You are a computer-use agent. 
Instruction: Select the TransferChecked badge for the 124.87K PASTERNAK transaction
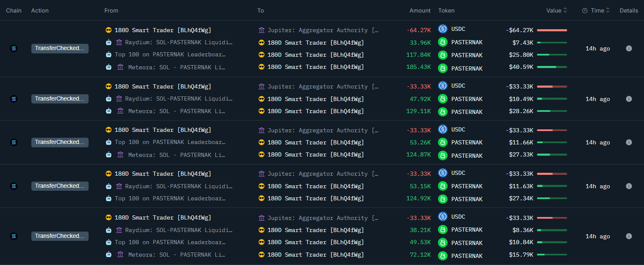coord(60,142)
